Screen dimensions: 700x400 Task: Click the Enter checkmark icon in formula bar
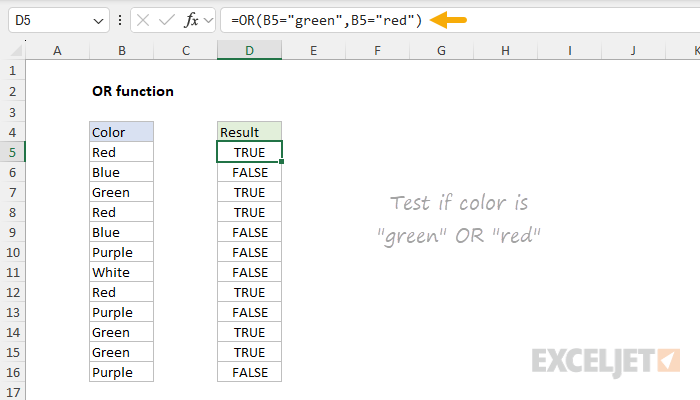coord(167,20)
